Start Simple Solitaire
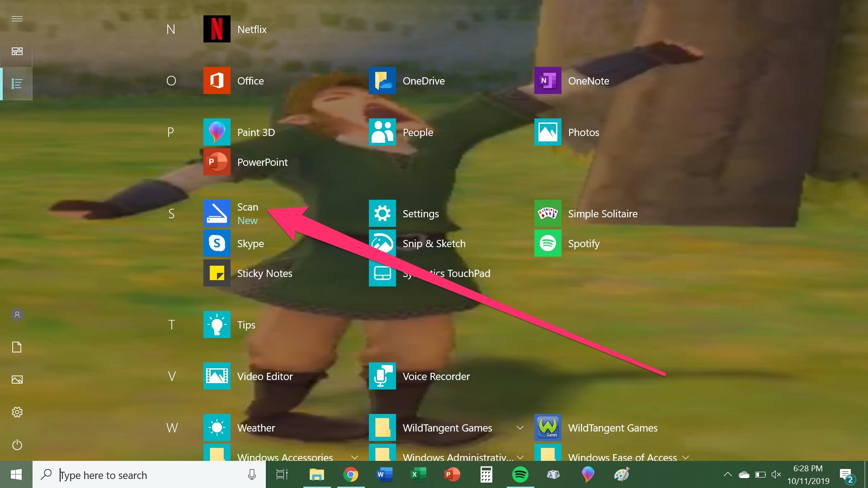The image size is (868, 488). [603, 213]
